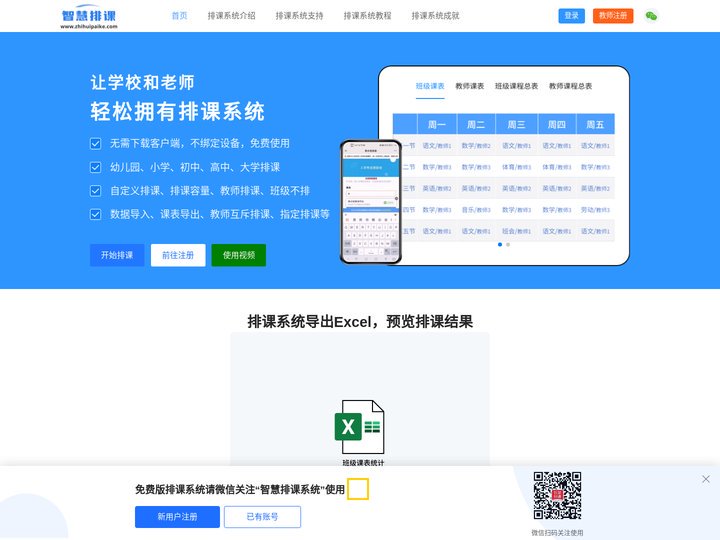Click the 周三 column header
This screenshot has width=720, height=540.
click(x=517, y=124)
